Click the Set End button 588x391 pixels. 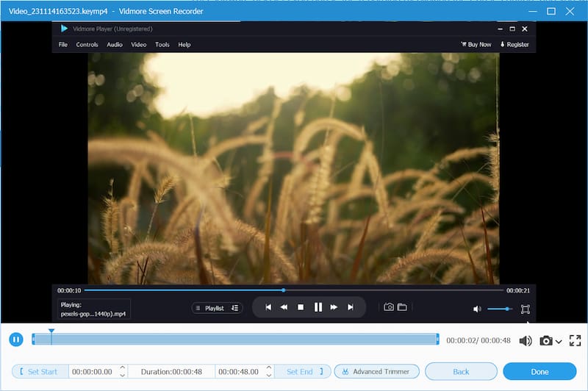tap(303, 371)
